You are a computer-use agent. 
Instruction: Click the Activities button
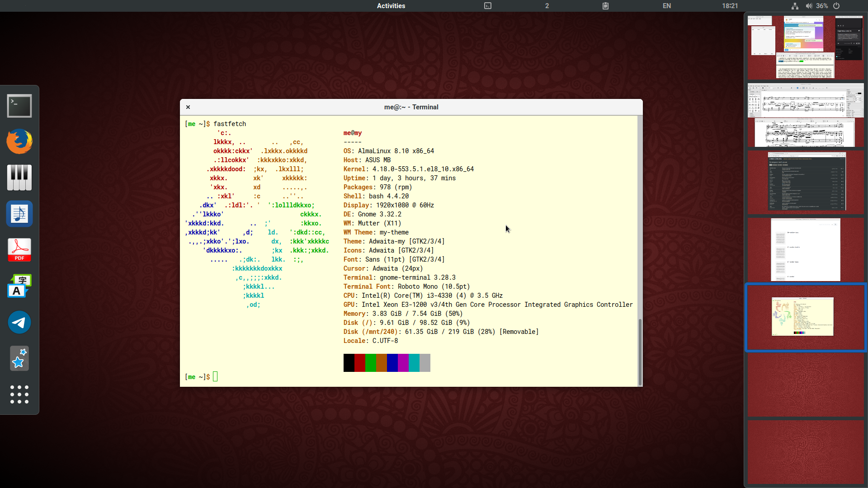[x=391, y=6]
